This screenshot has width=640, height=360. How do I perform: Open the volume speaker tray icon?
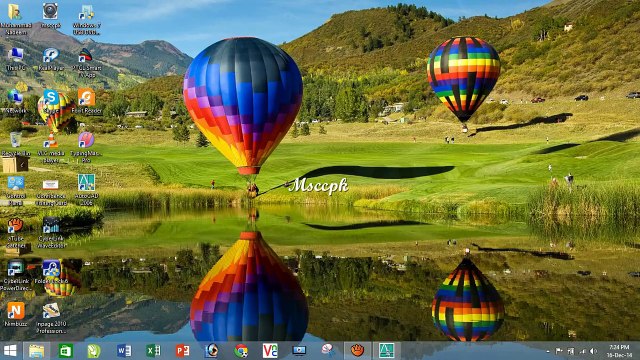594,351
